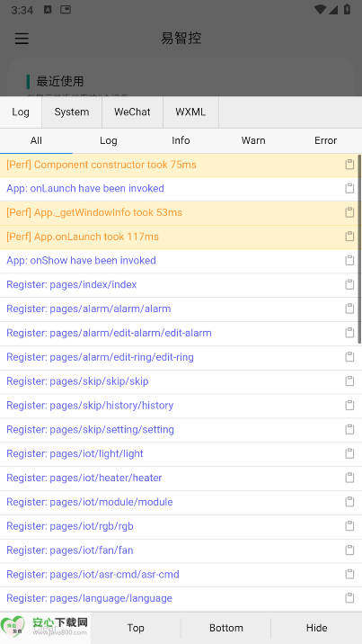The image size is (362, 644).
Task: Show only Info level logs
Action: pos(181,140)
